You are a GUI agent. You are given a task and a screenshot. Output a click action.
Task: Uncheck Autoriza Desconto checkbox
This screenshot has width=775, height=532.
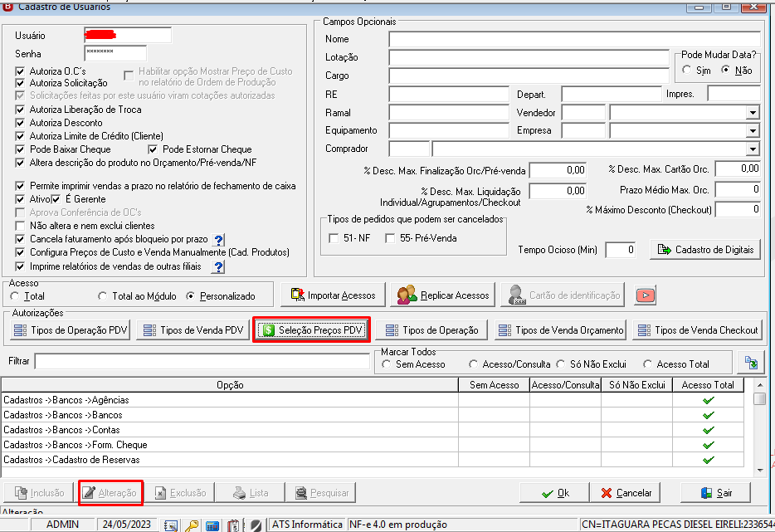pyautogui.click(x=20, y=123)
